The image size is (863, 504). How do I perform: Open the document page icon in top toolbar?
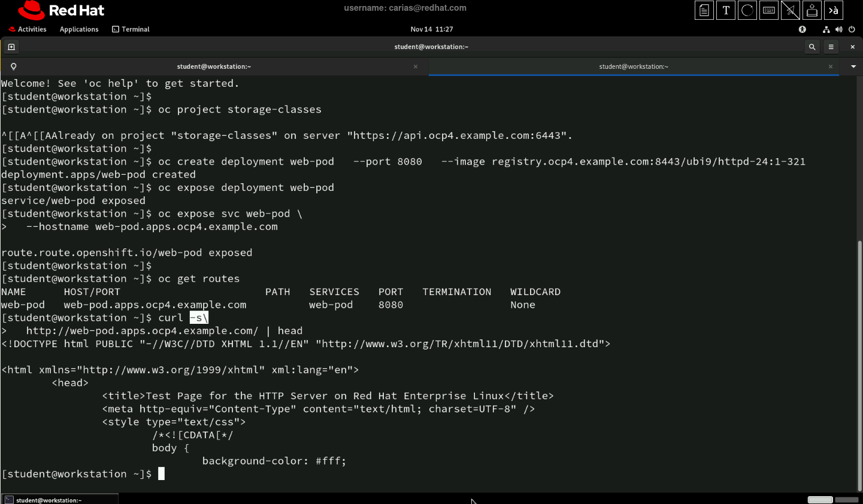(x=704, y=10)
